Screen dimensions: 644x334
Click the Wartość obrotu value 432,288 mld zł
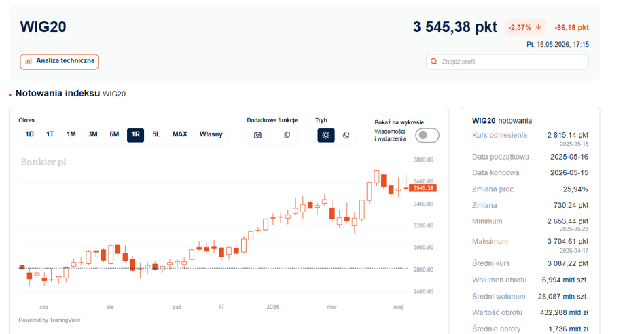pyautogui.click(x=565, y=312)
